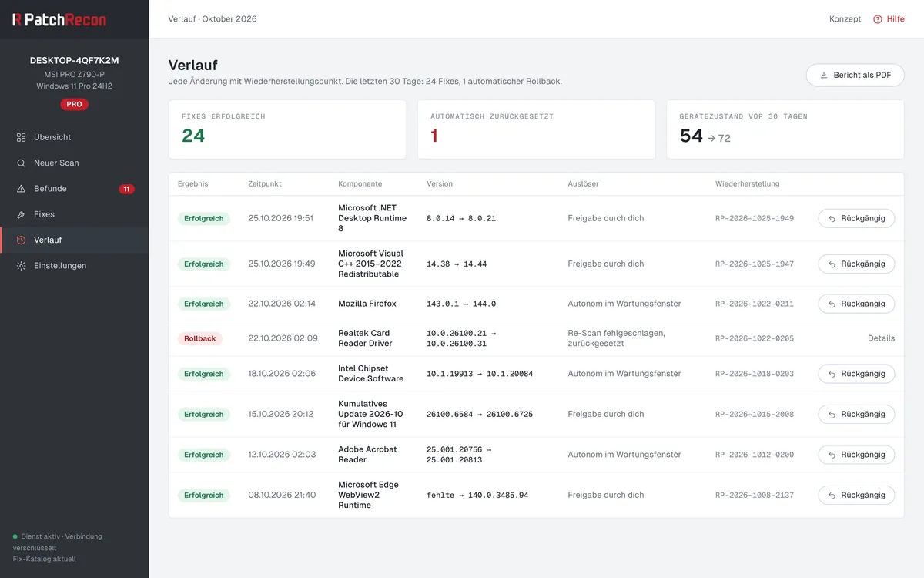The height and width of the screenshot is (578, 924).
Task: Click Erfolgreich tag in Mozilla Firefox row
Action: [x=203, y=304]
